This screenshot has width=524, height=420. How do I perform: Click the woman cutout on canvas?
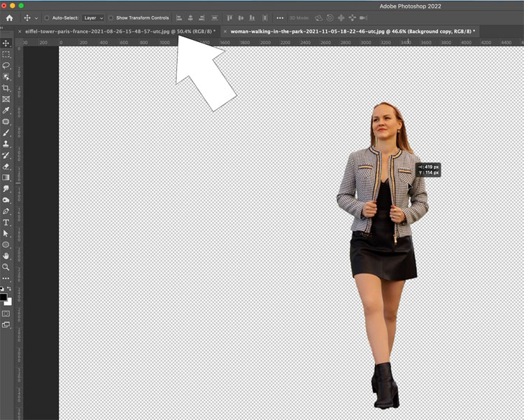click(x=383, y=255)
